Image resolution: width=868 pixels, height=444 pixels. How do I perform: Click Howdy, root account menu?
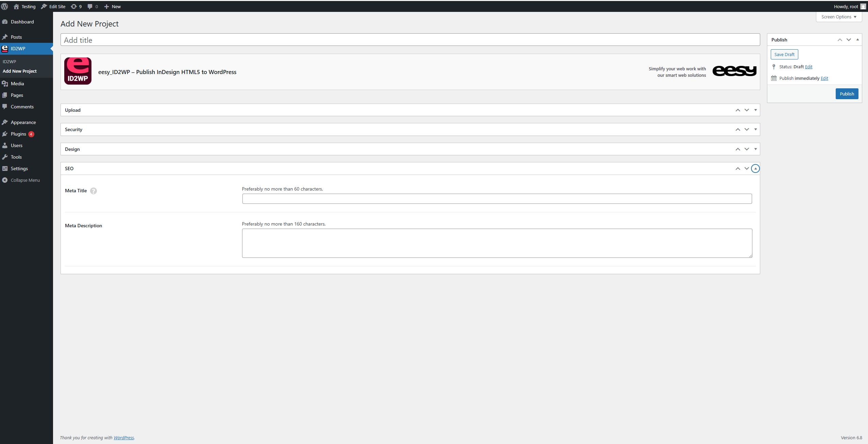click(850, 6)
